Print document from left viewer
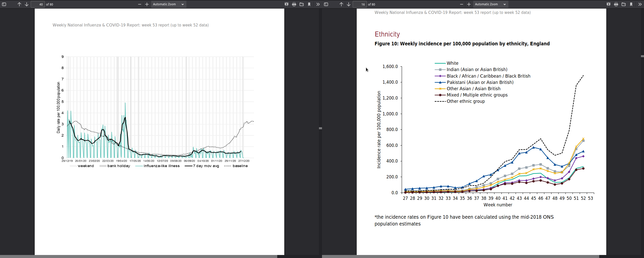The image size is (644, 258). [x=294, y=4]
